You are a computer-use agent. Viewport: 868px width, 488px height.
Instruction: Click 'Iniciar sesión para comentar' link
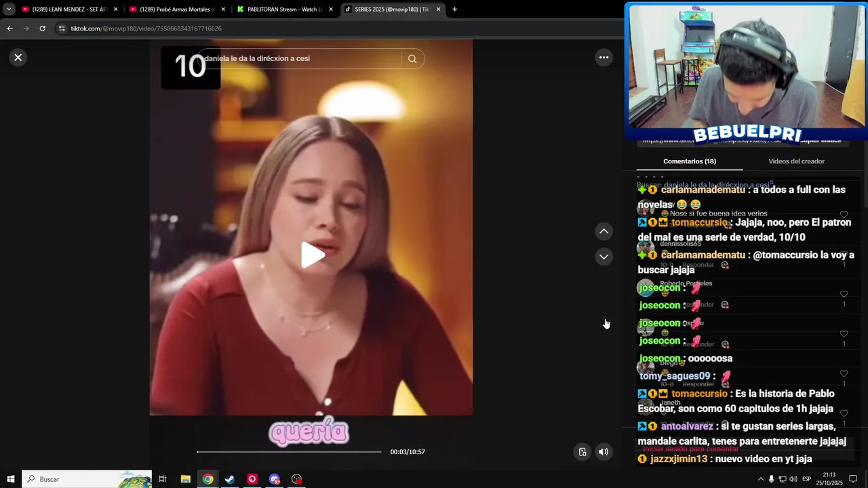[x=690, y=449]
